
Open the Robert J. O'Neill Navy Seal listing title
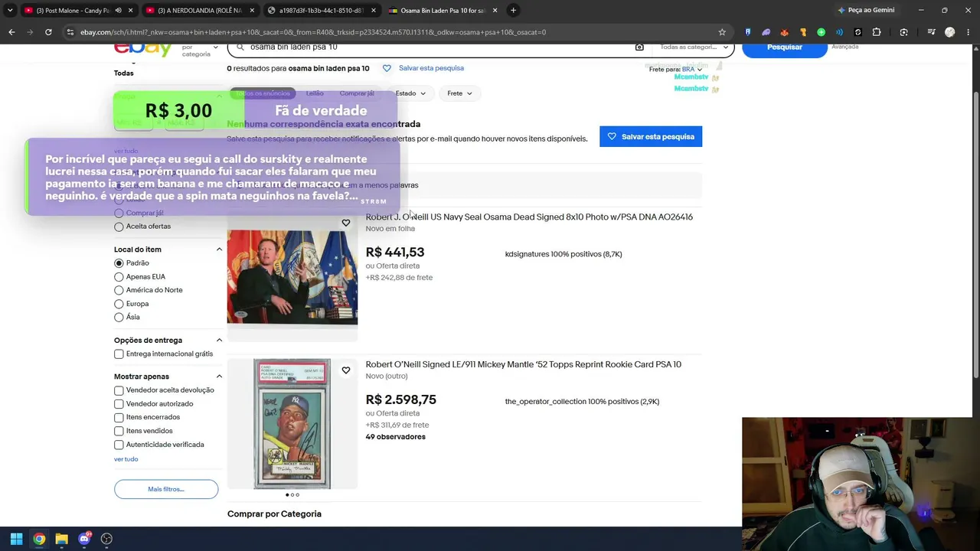529,217
